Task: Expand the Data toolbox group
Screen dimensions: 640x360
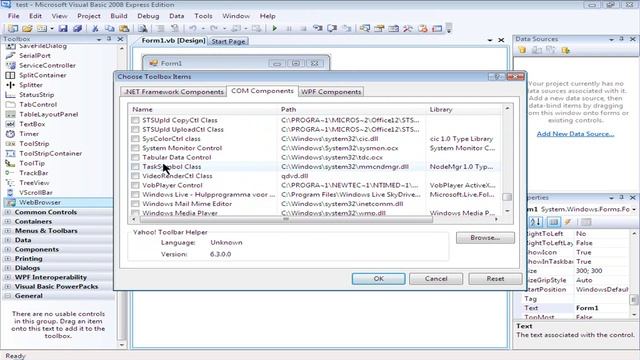Action: (7, 240)
